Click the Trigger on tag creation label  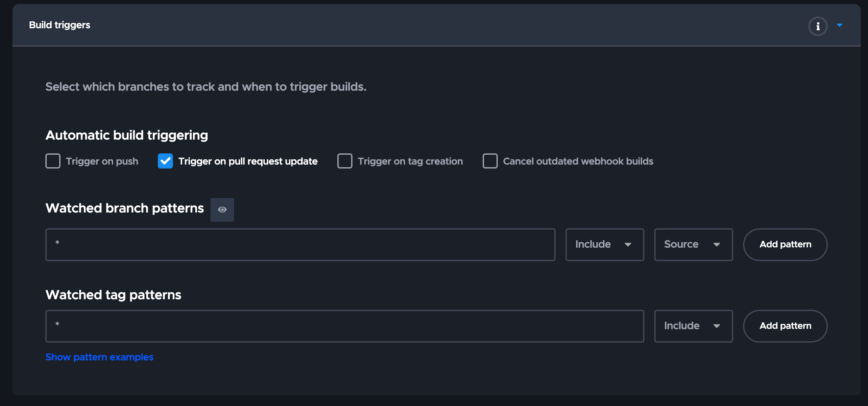410,161
